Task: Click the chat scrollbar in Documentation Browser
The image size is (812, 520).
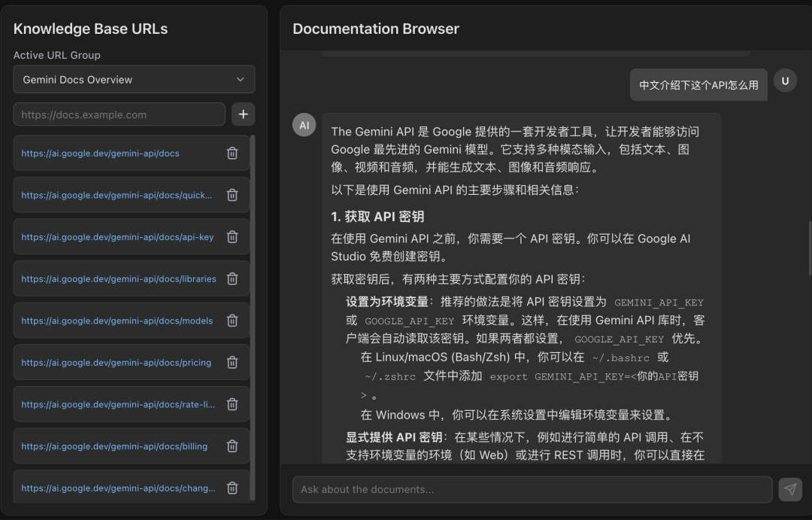Action: coord(809,248)
